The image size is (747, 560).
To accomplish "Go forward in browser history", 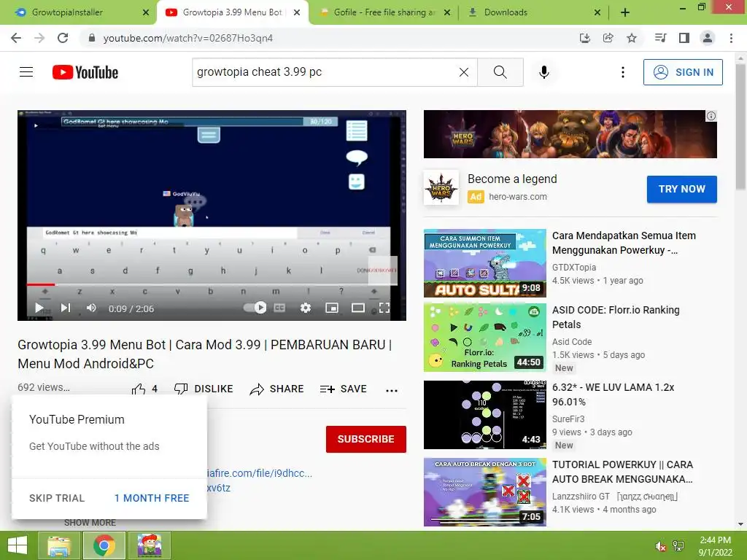I will [39, 38].
